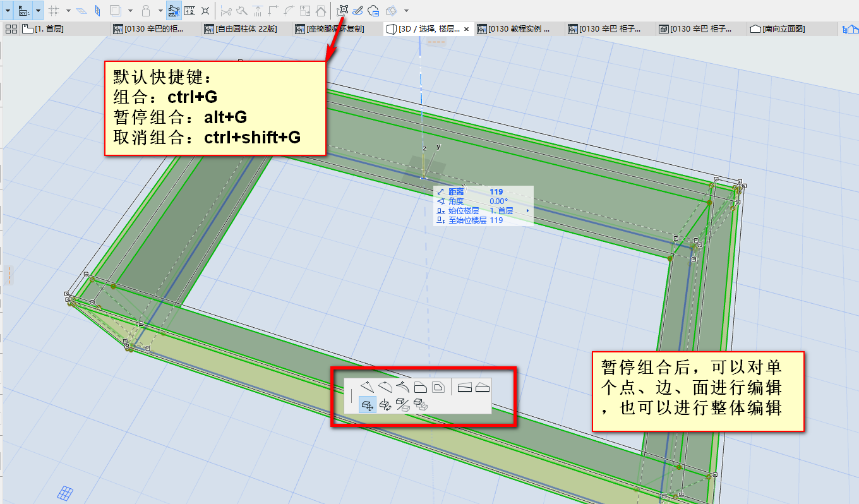
Task: Select the Move Morph pet palette icon
Action: (366, 405)
